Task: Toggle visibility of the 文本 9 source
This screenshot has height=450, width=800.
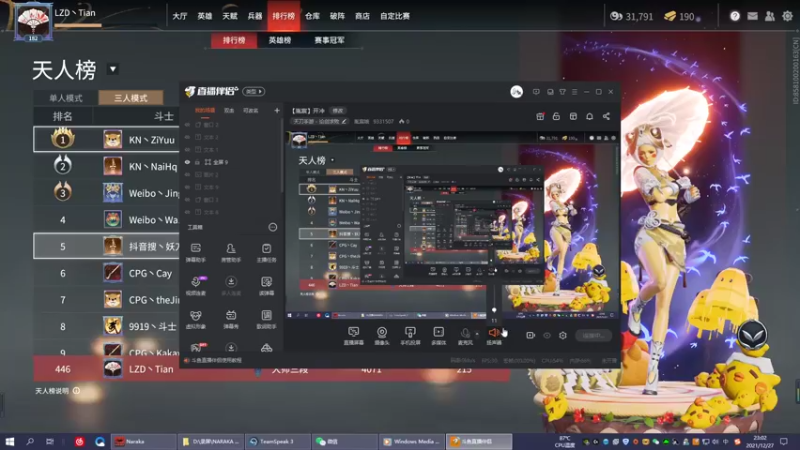Action: [x=187, y=187]
